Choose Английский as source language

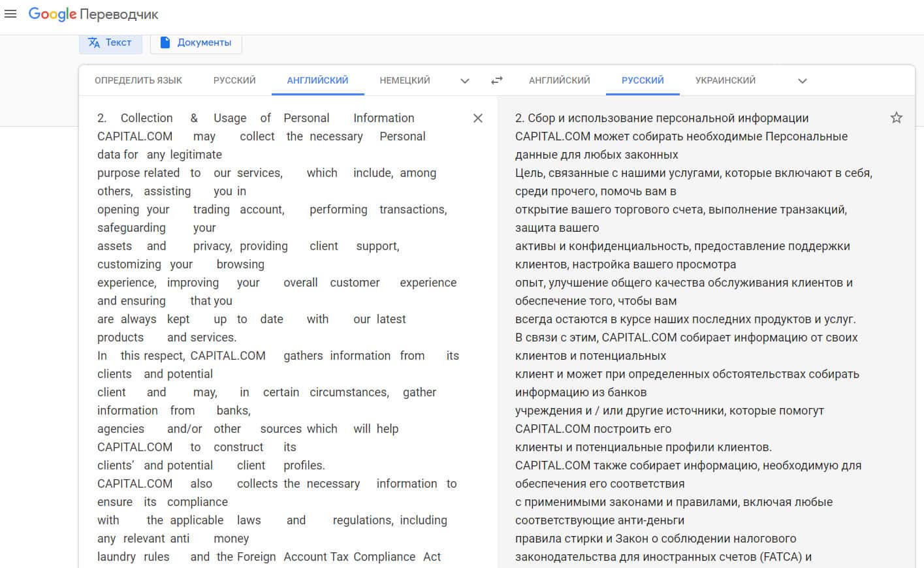coord(317,80)
